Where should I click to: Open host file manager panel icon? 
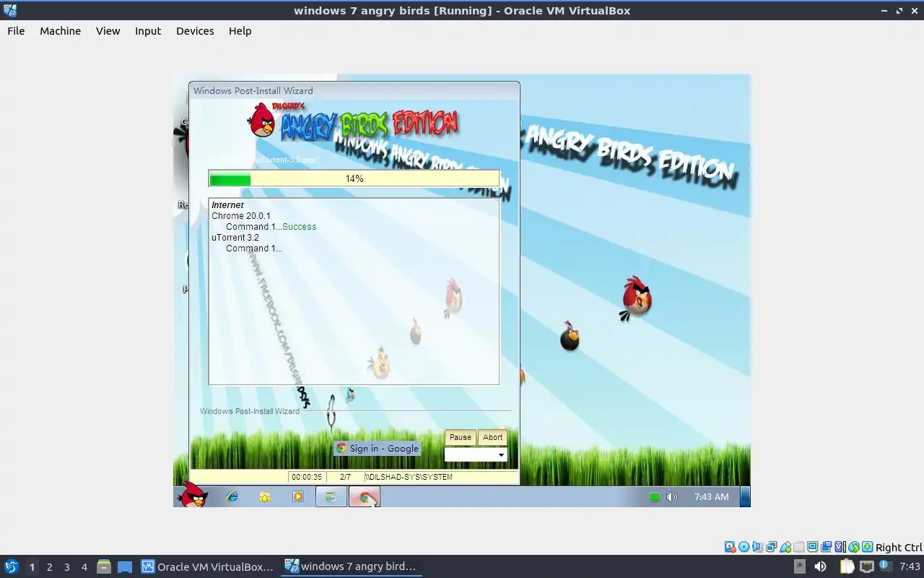(104, 567)
